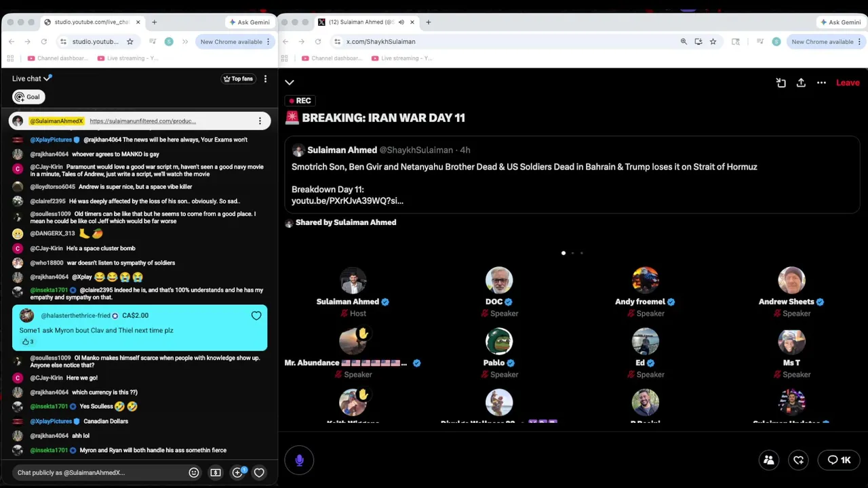Open the sulaimanunfiltered.com pinned link

142,121
